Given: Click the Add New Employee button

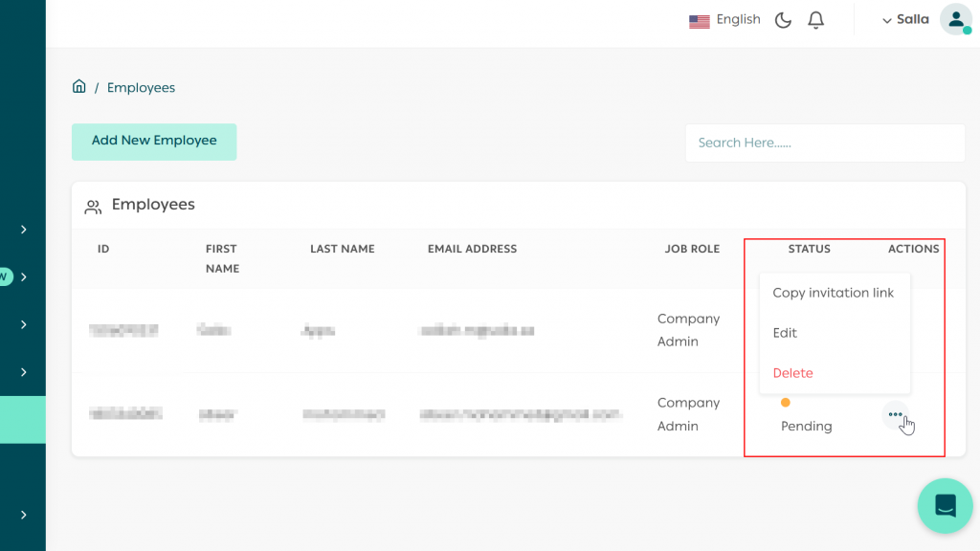Looking at the screenshot, I should pos(154,141).
